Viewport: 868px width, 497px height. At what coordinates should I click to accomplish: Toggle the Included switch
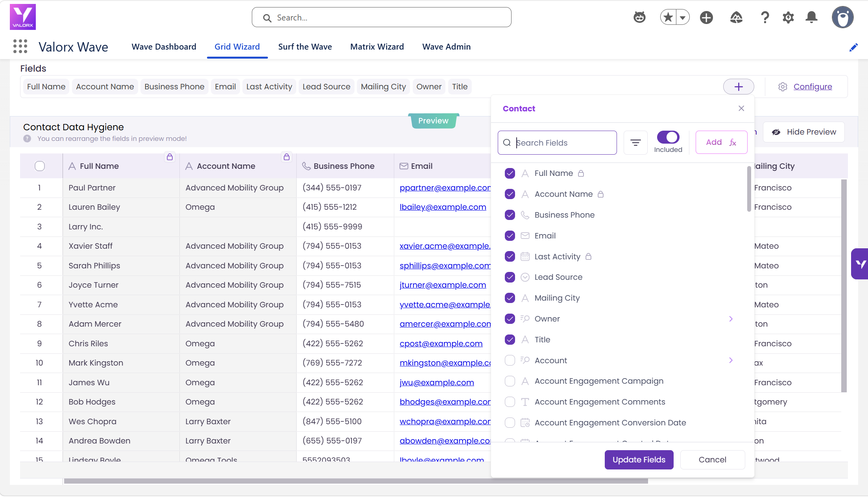pyautogui.click(x=668, y=137)
